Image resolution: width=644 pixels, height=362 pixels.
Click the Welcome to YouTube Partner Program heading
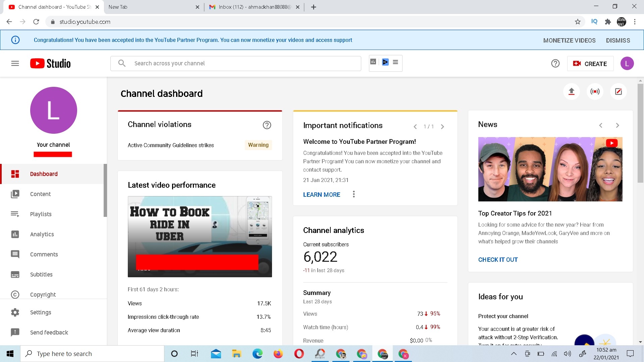360,141
